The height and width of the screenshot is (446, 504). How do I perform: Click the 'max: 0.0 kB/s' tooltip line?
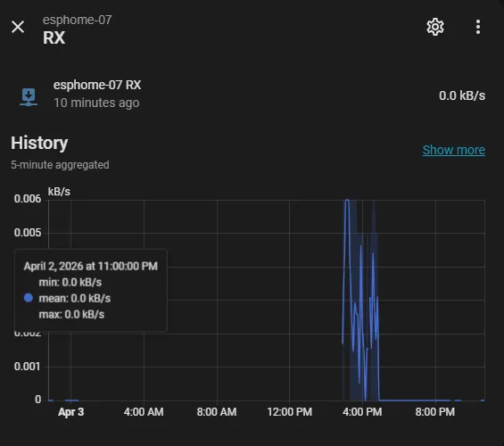pos(71,314)
